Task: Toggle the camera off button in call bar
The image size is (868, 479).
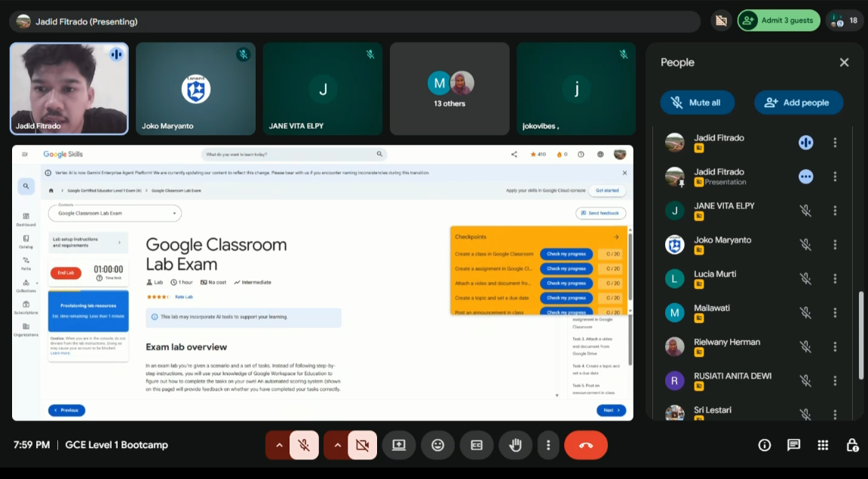Action: (x=362, y=445)
